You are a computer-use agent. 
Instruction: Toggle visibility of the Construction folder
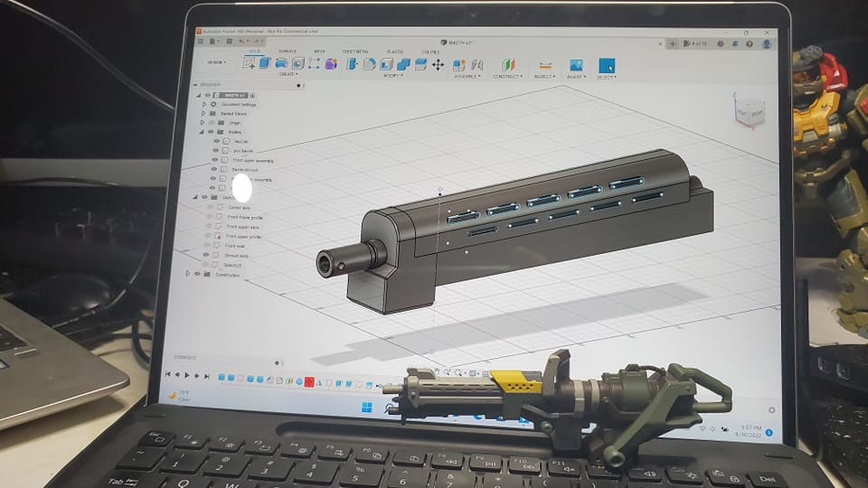click(197, 273)
